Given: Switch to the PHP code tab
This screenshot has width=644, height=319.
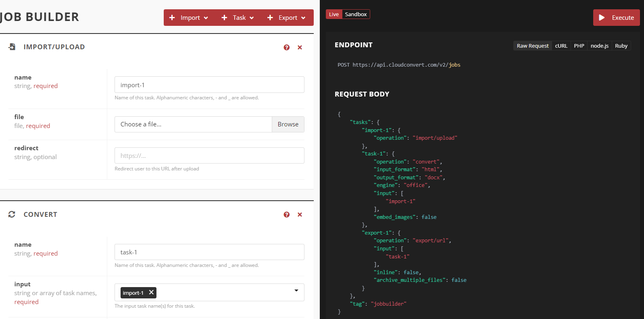Looking at the screenshot, I should click(579, 46).
